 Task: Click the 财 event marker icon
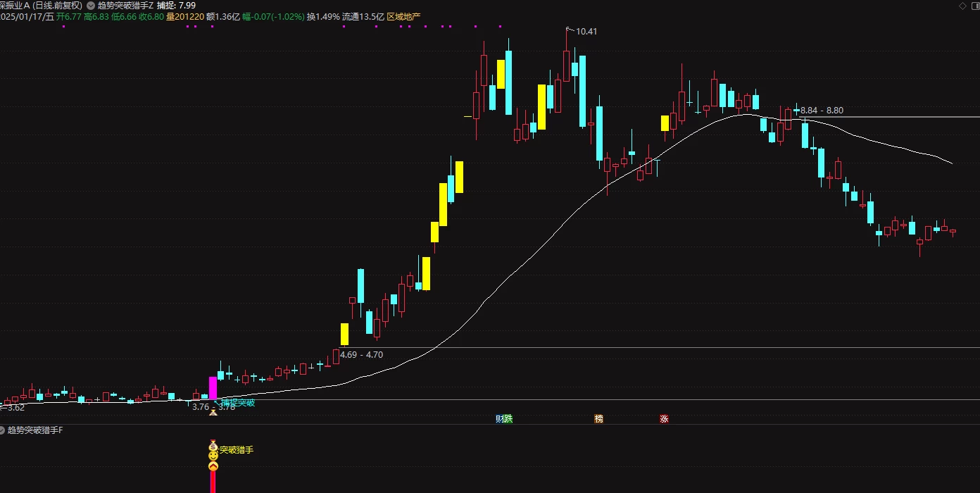tap(499, 419)
